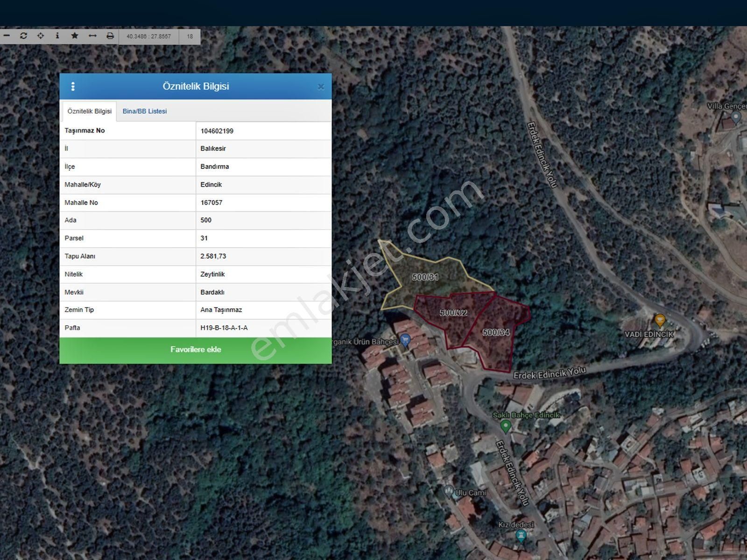This screenshot has height=560, width=747.
Task: Click the Taşınmaz No label
Action: pyautogui.click(x=85, y=131)
